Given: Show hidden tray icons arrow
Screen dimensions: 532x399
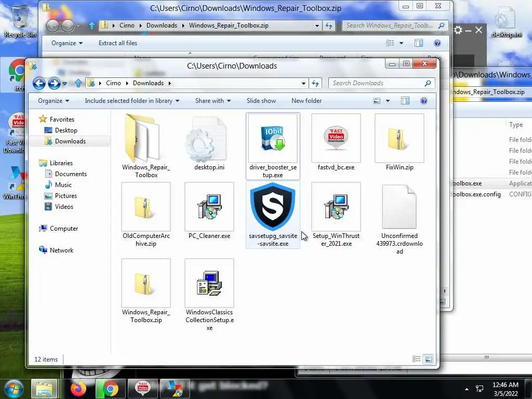Looking at the screenshot, I should coord(467,389).
